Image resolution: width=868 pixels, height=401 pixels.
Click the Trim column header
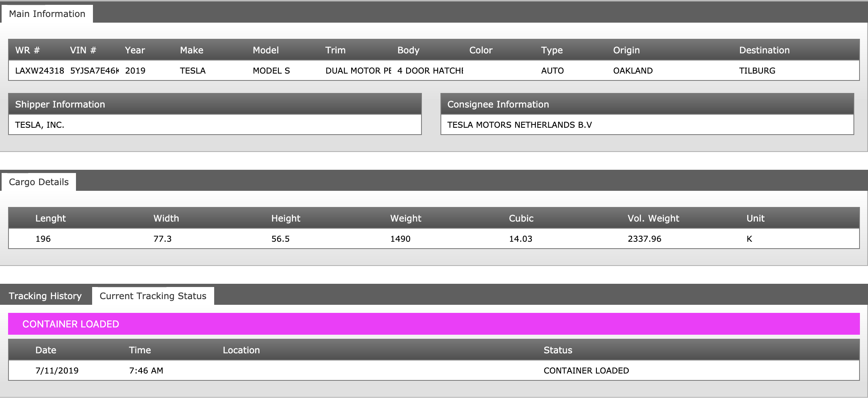335,50
